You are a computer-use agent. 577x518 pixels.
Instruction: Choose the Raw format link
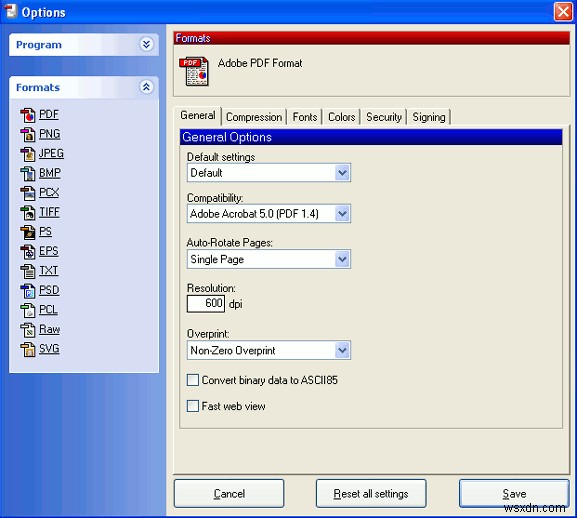[x=50, y=329]
